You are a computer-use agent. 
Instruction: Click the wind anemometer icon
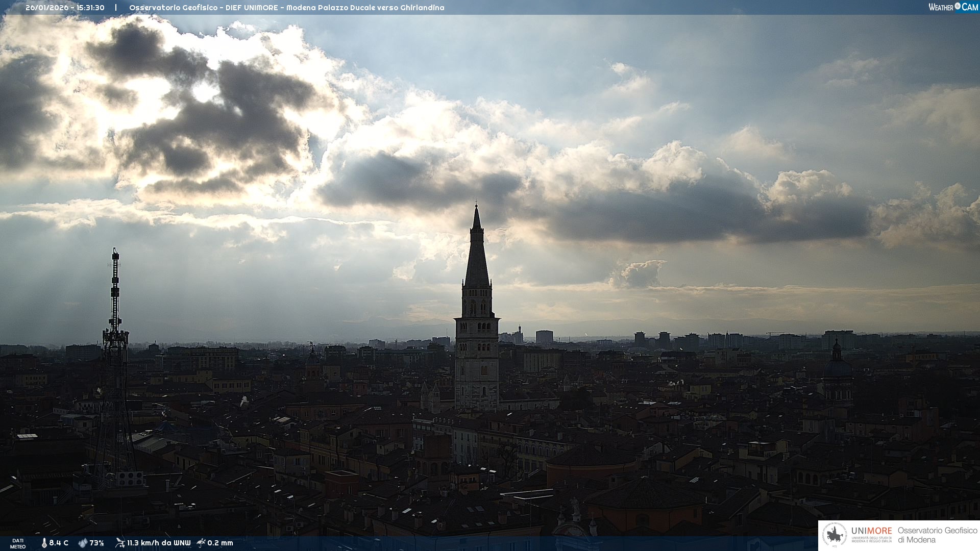pos(120,543)
